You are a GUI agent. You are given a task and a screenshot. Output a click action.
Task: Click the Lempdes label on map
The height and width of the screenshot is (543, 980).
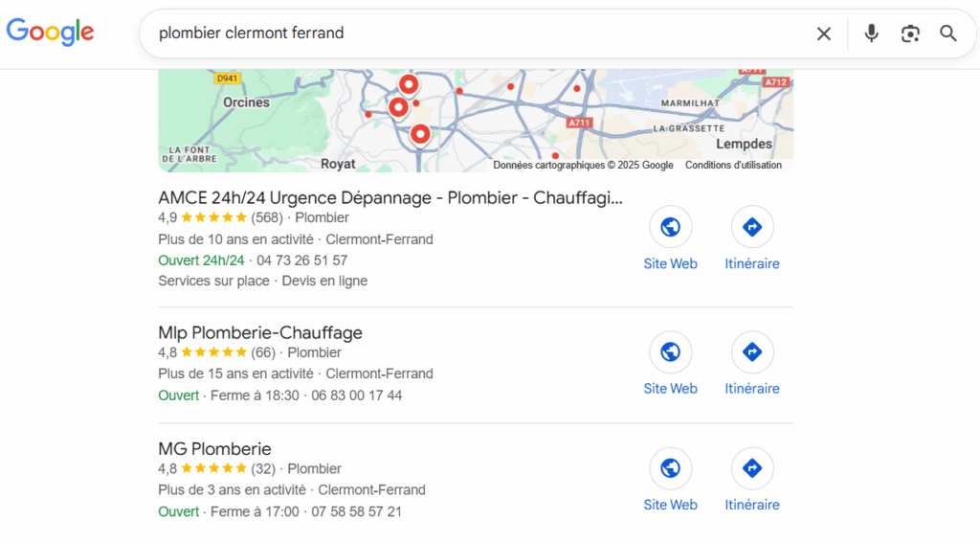744,144
